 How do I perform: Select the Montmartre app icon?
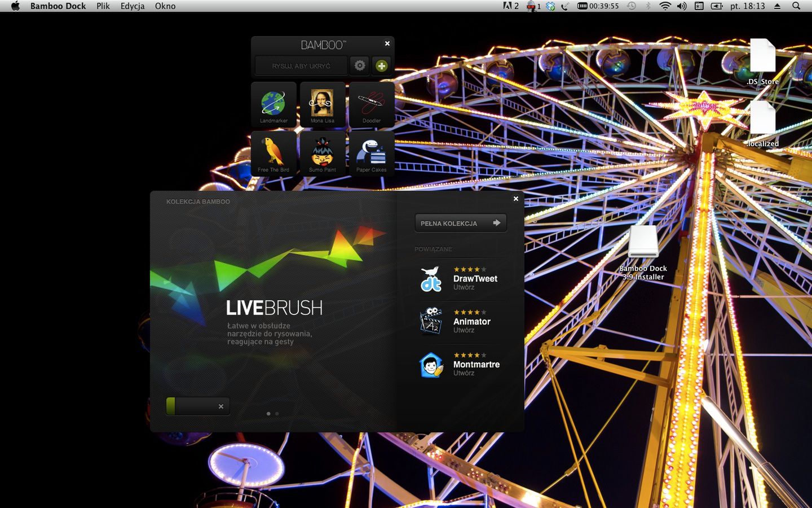(x=431, y=364)
